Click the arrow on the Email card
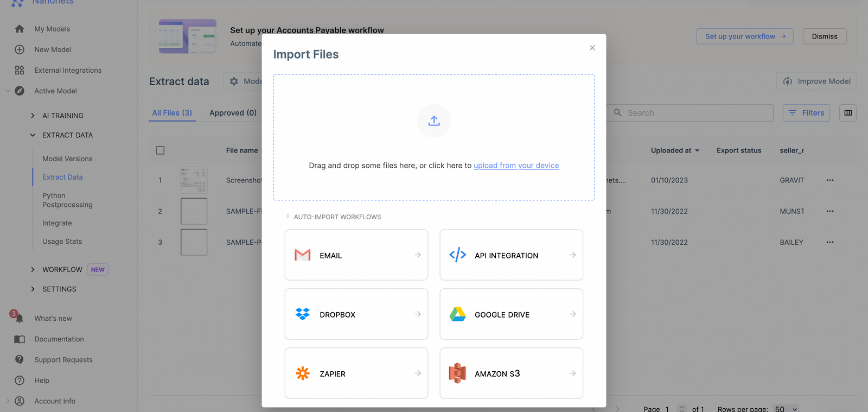This screenshot has width=868, height=412. pyautogui.click(x=418, y=255)
